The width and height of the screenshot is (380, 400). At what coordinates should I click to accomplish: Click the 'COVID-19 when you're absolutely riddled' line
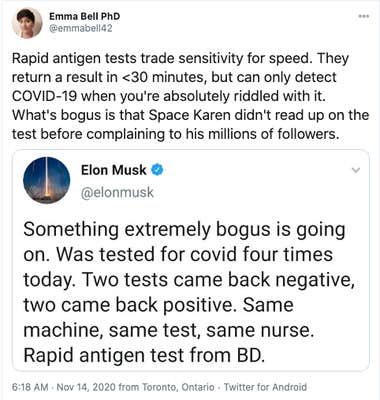click(x=168, y=96)
